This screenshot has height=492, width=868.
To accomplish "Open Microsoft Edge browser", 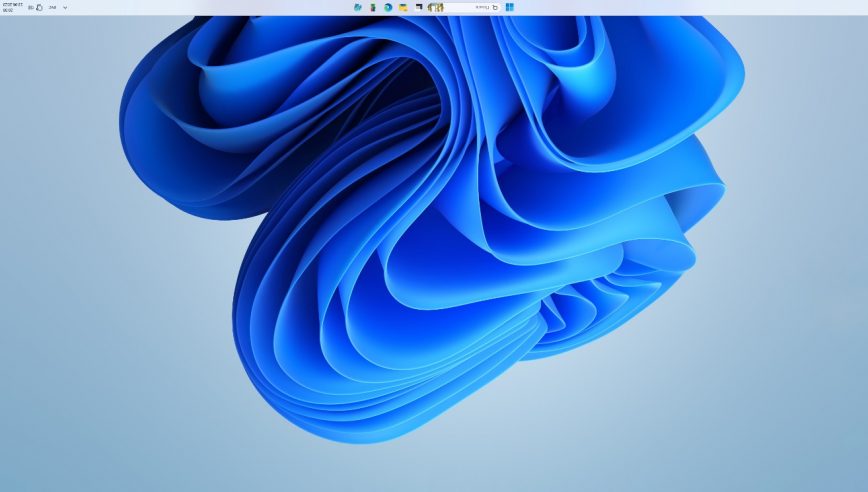I will [388, 7].
